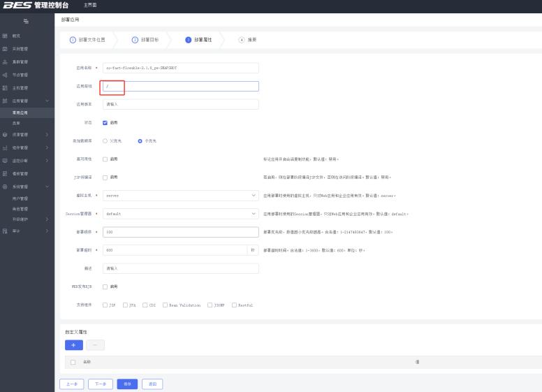The image size is (542, 392).
Task: Collapse the sidebar with the hamburger icon
Action: coord(26,21)
